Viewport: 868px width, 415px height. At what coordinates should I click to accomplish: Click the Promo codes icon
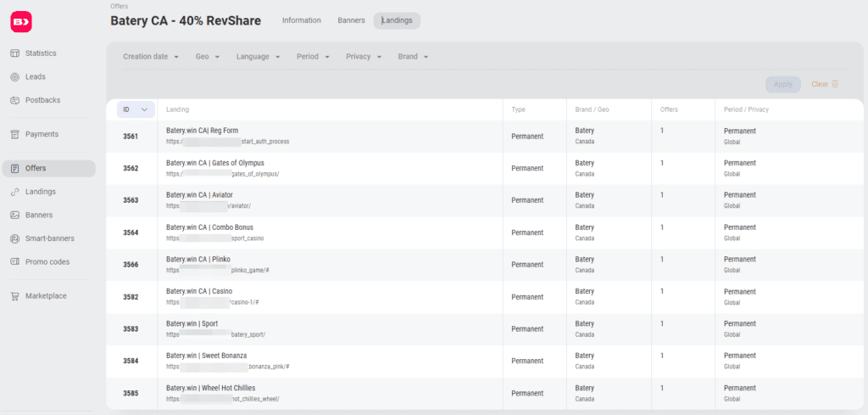click(15, 261)
